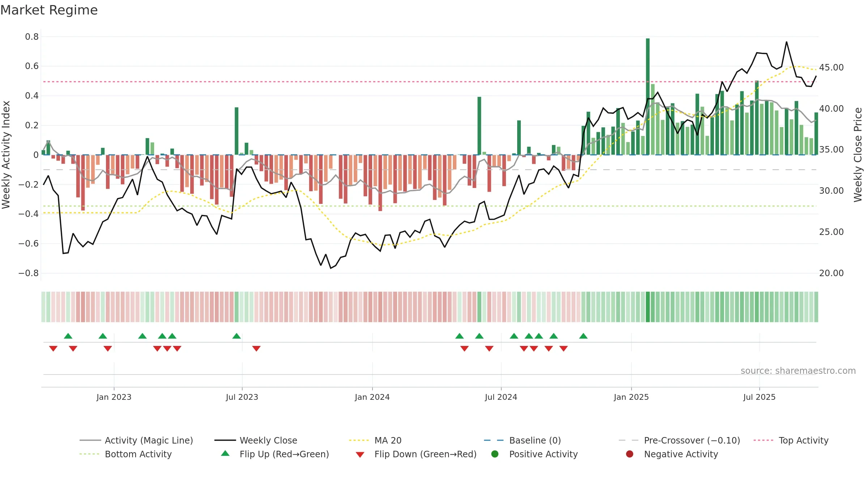Click the green triangle icon in legend

(225, 453)
